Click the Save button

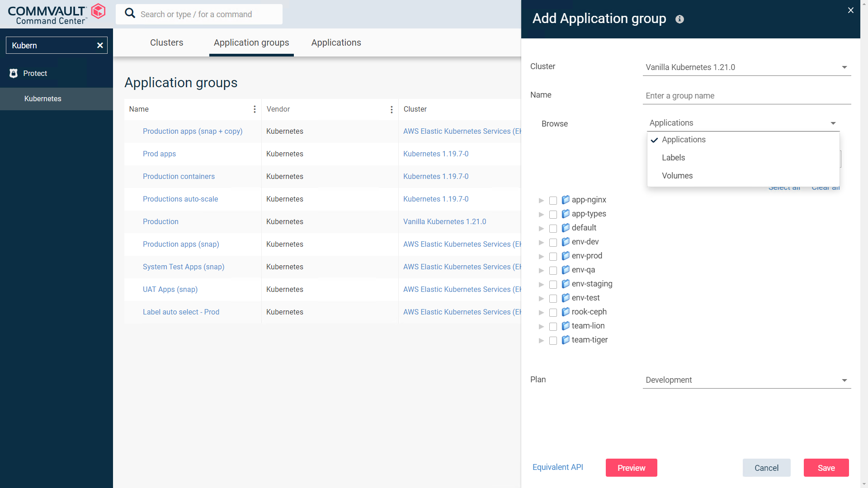click(x=826, y=468)
